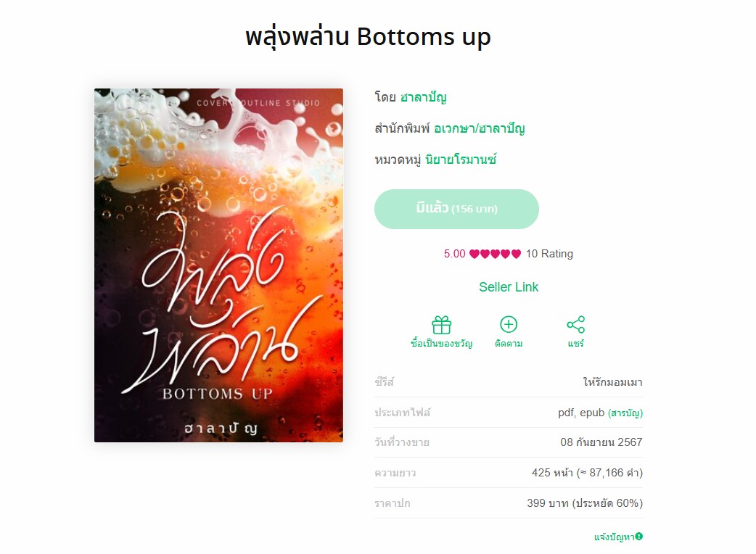Open category นิยายโรมานซ์
Viewport: 756px width, 554px height.
461,160
